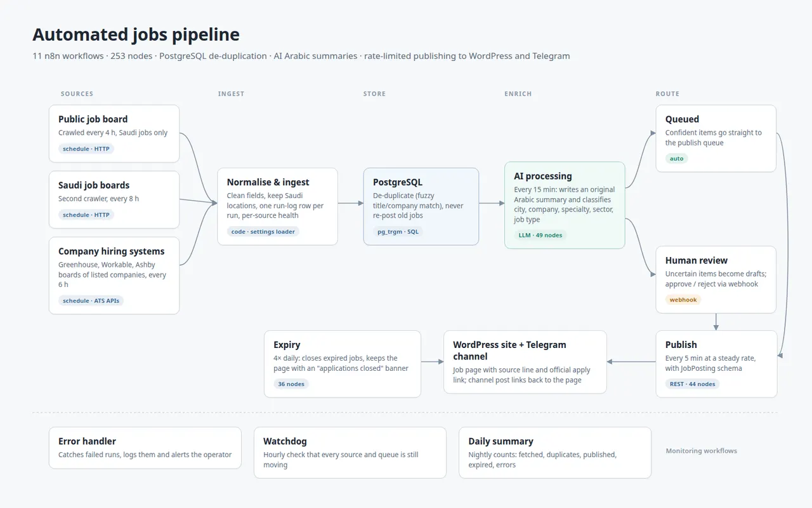812x508 pixels.
Task: Open the Company hiring systems card
Action: coord(114,276)
